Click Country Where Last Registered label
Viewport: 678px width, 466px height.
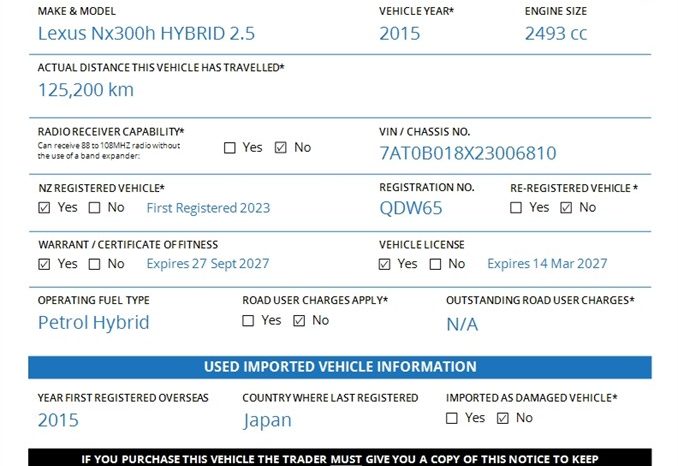pyautogui.click(x=330, y=398)
